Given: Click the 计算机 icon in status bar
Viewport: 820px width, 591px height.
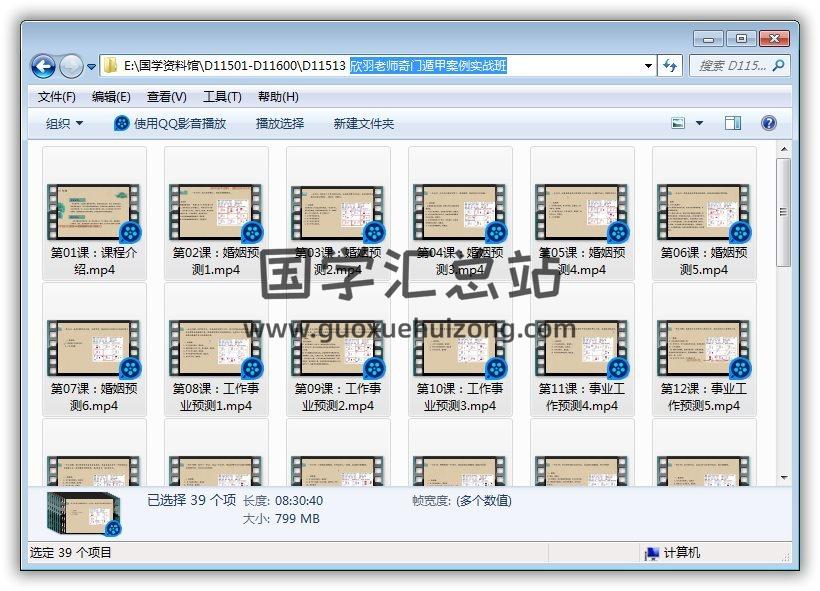Looking at the screenshot, I should coord(652,553).
